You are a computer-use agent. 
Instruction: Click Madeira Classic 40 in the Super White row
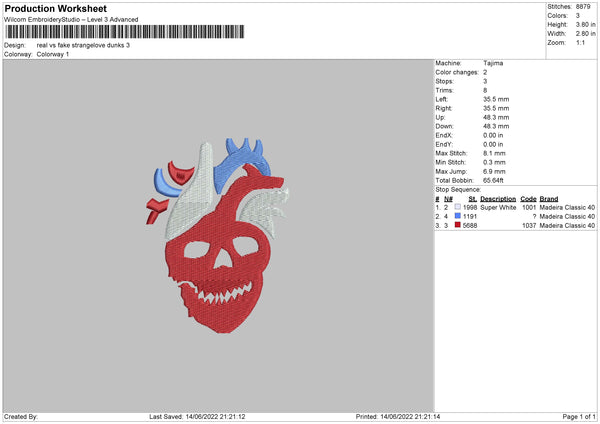[567, 207]
